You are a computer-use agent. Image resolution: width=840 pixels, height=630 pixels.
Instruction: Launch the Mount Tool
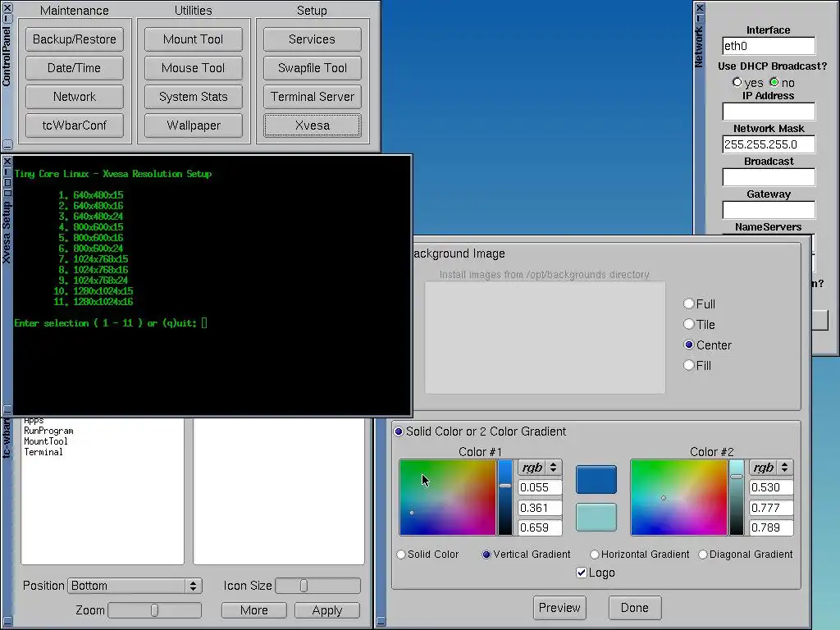(x=194, y=39)
